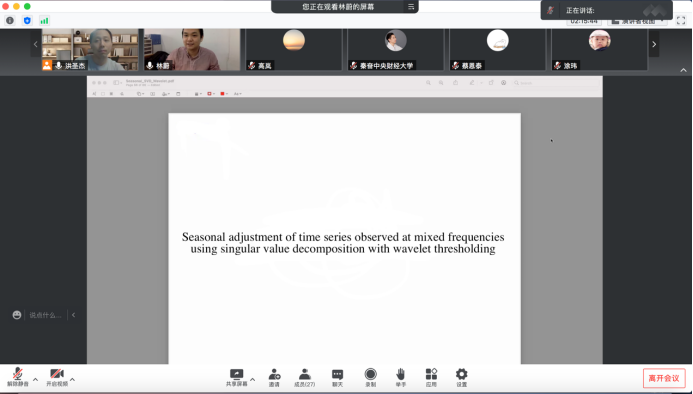The width and height of the screenshot is (693, 394).
Task: Open the chat panel icon
Action: pos(337,375)
